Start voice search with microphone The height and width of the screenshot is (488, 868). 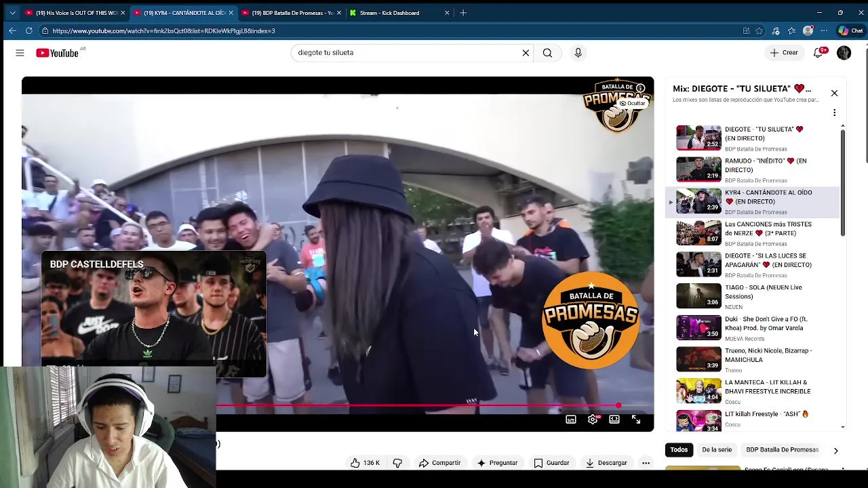(578, 53)
